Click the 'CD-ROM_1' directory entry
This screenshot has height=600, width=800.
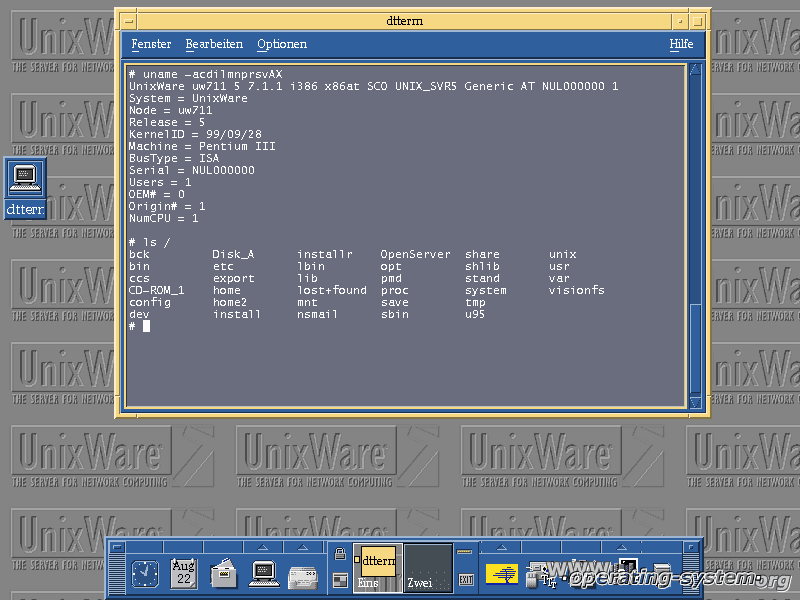pos(157,290)
